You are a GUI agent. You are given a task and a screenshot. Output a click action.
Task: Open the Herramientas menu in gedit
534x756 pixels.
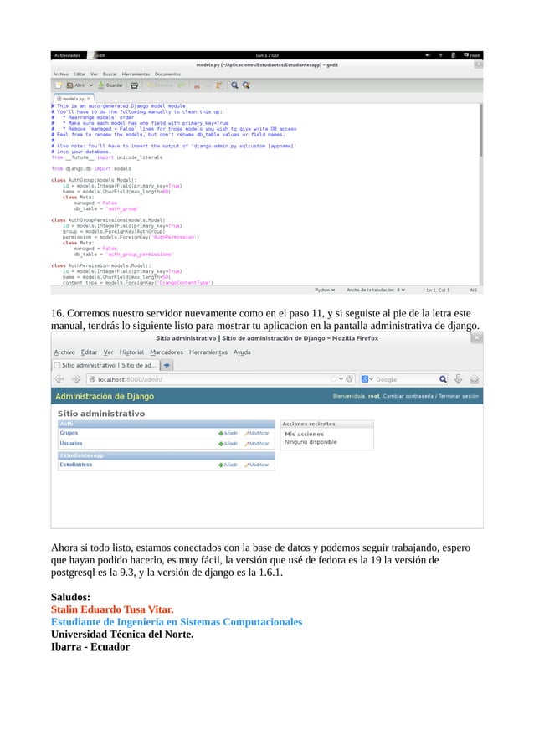coord(136,75)
